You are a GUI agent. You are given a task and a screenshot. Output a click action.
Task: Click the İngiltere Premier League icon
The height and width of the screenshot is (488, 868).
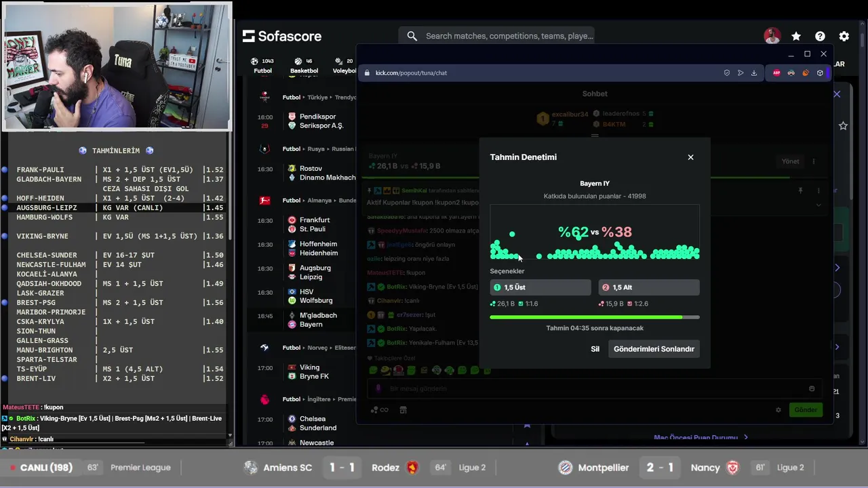point(265,399)
